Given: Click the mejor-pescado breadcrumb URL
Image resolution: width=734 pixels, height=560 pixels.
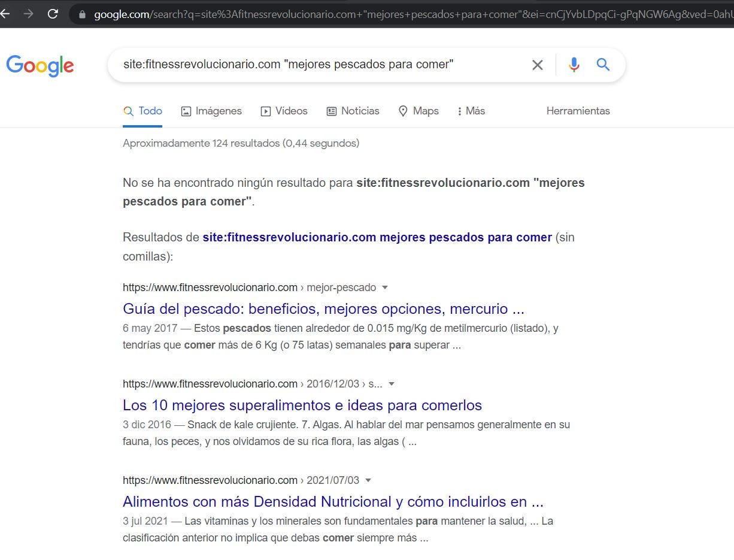Looking at the screenshot, I should [x=249, y=287].
